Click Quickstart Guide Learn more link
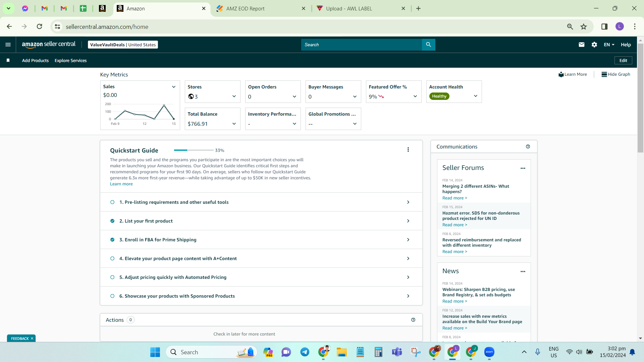Image resolution: width=644 pixels, height=362 pixels. [121, 184]
